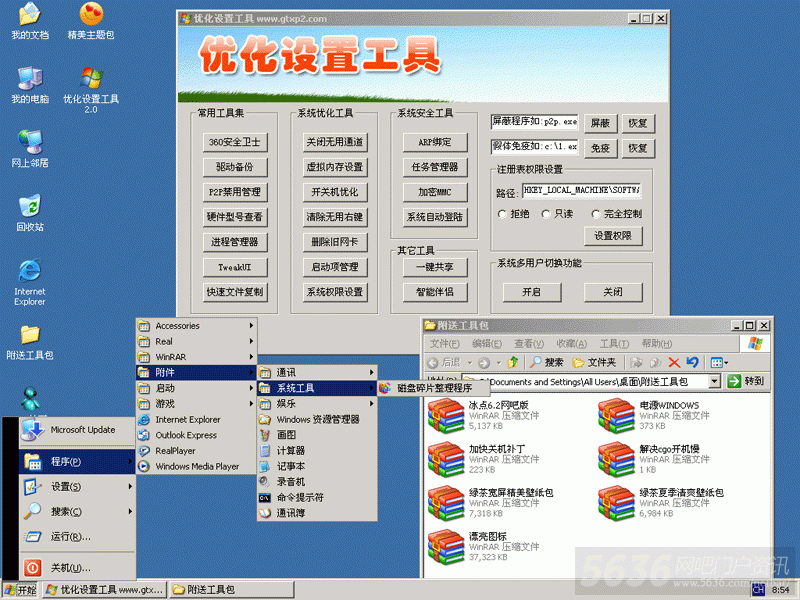The image size is (800, 600).
Task: Launch Windows Media Player from programs menu
Action: tap(196, 466)
